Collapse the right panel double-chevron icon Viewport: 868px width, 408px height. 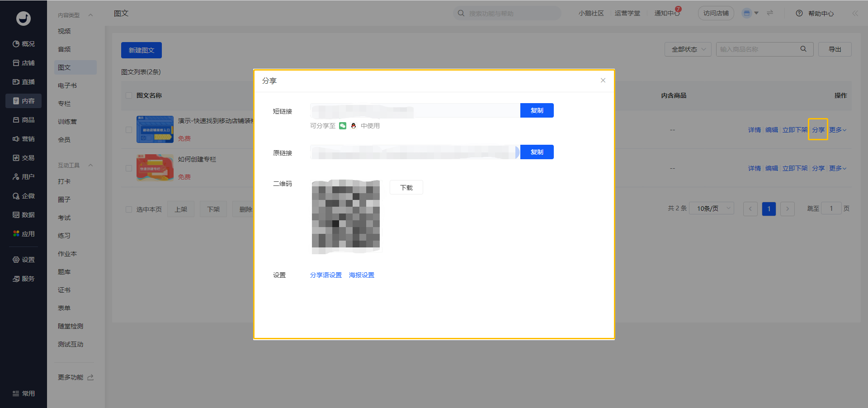(855, 14)
